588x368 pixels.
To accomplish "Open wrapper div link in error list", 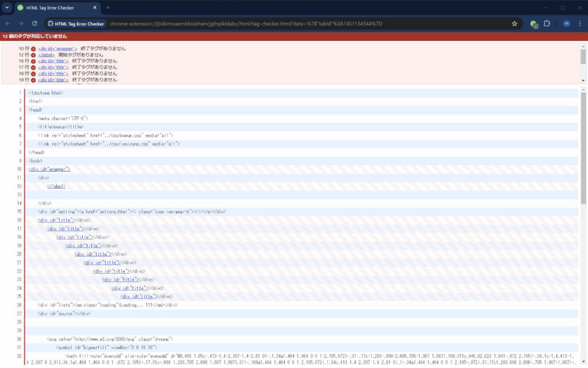I will click(57, 48).
